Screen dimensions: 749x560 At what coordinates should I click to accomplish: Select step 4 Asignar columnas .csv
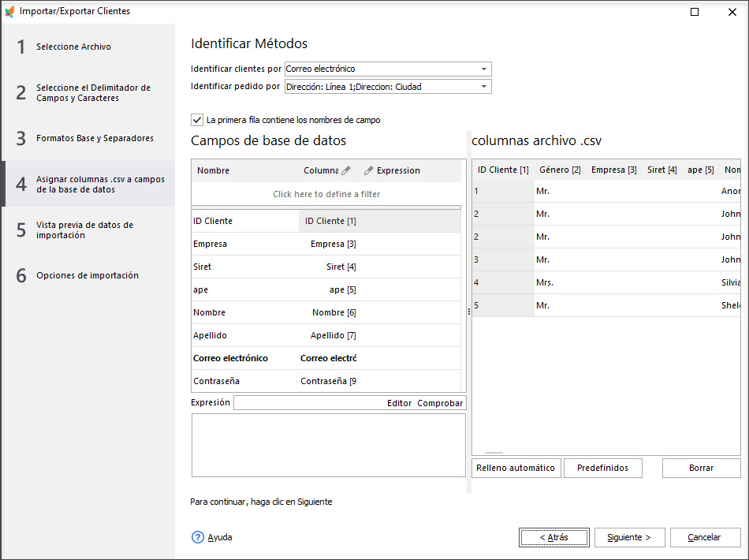[88, 184]
